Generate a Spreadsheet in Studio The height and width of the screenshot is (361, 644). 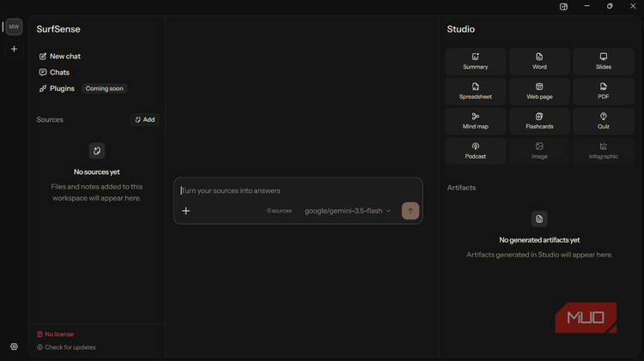click(476, 92)
